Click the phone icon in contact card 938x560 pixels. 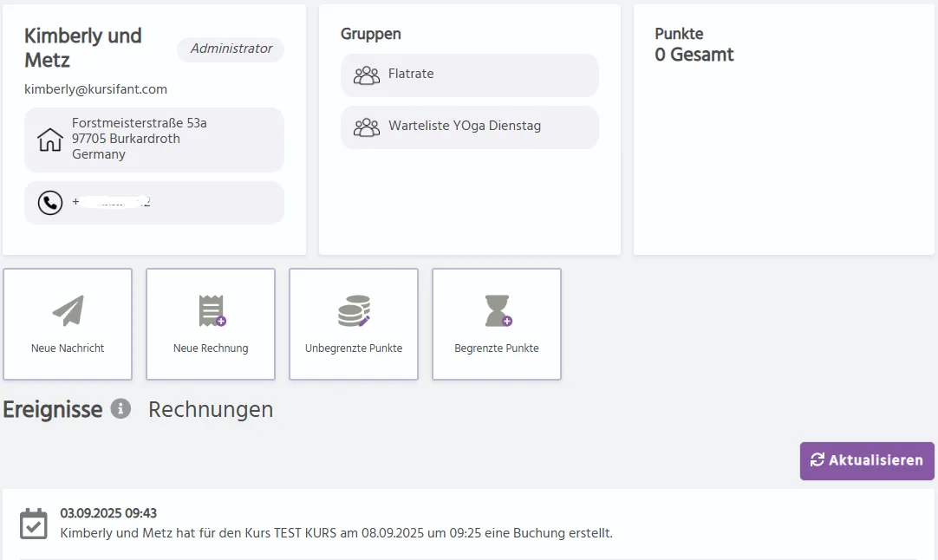[x=50, y=203]
